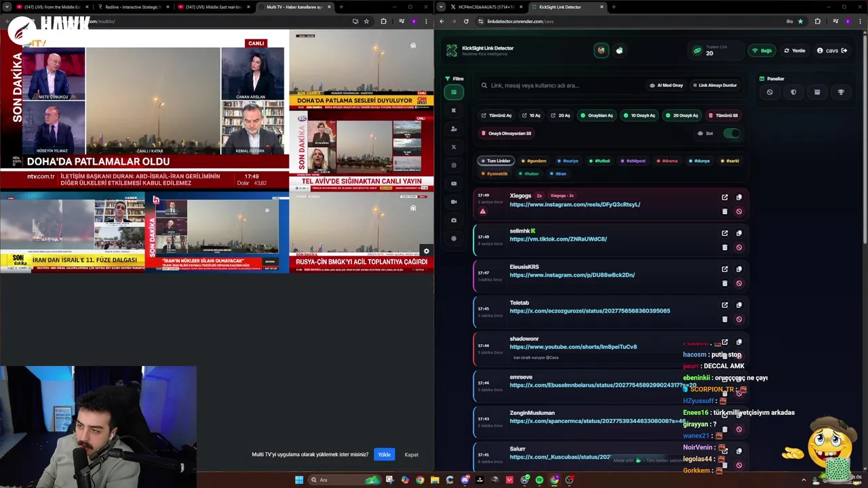Select the list view filter icon
Image resolution: width=868 pixels, height=488 pixels.
tap(454, 92)
